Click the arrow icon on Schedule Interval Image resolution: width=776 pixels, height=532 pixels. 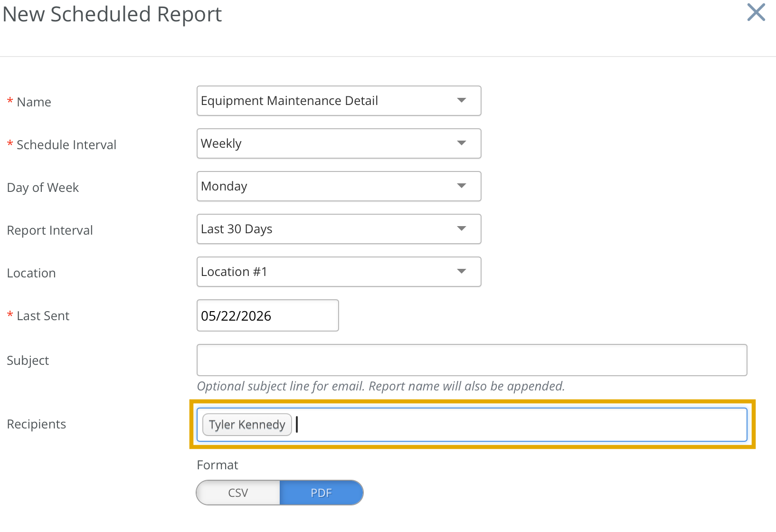pyautogui.click(x=462, y=143)
